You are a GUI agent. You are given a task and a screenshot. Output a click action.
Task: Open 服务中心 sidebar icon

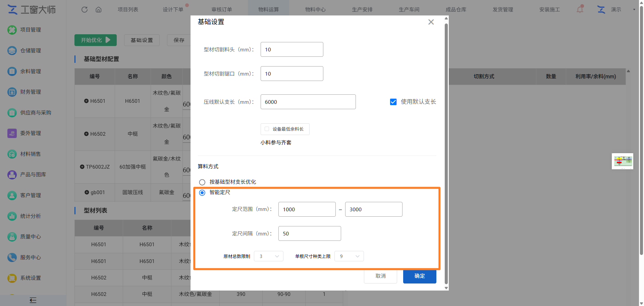12,257
